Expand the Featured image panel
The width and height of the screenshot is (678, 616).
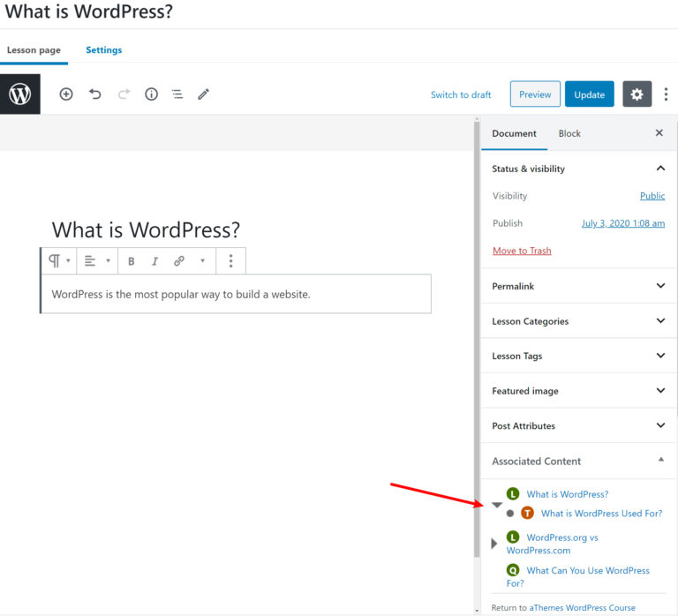click(578, 391)
